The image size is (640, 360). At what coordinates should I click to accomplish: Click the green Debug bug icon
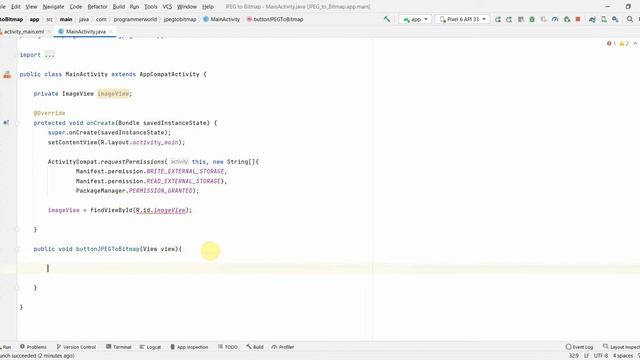click(x=532, y=19)
